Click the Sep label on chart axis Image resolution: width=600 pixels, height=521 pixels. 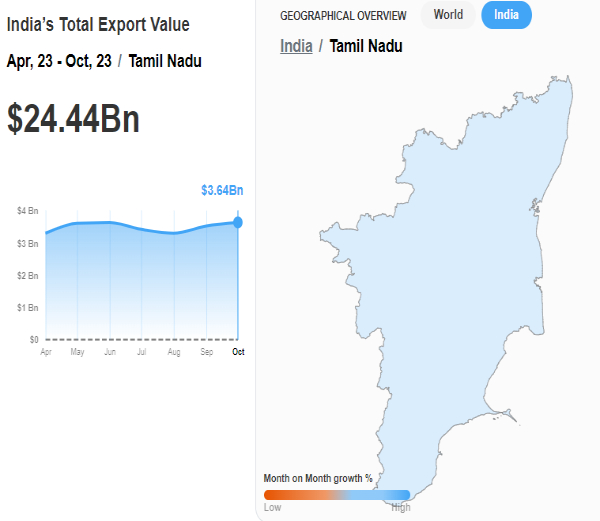pyautogui.click(x=206, y=352)
